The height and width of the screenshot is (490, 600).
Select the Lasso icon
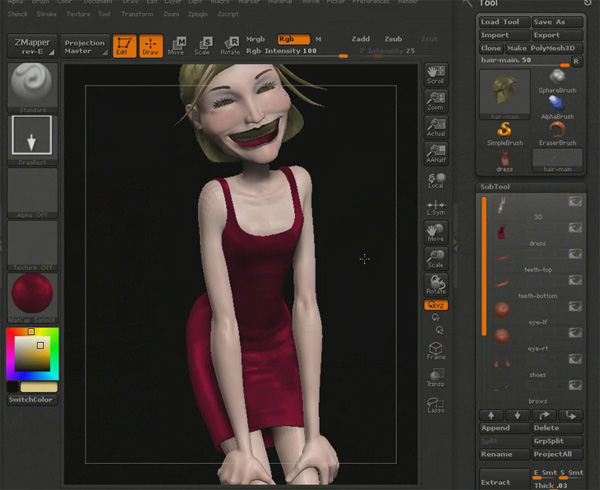tap(436, 405)
